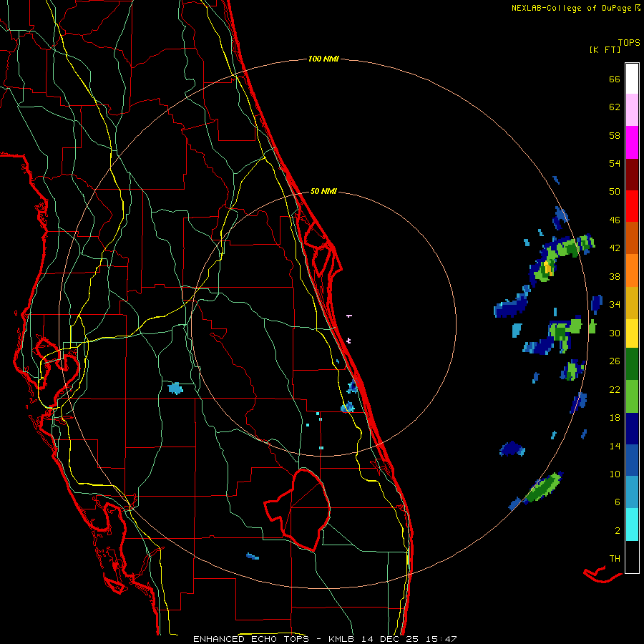Select the 42 value on the legend
The height and width of the screenshot is (644, 644).
point(615,248)
